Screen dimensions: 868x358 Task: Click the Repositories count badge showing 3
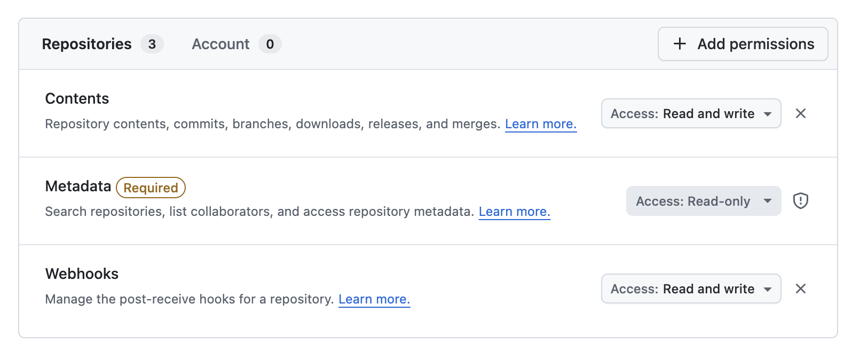click(x=152, y=44)
